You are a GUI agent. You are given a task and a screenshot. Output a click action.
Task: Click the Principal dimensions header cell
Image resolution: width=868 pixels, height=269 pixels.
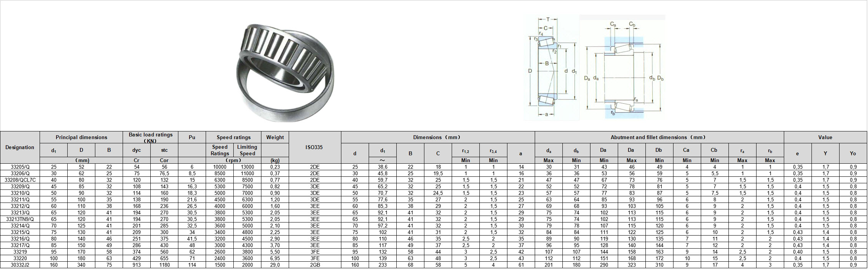[81, 138]
